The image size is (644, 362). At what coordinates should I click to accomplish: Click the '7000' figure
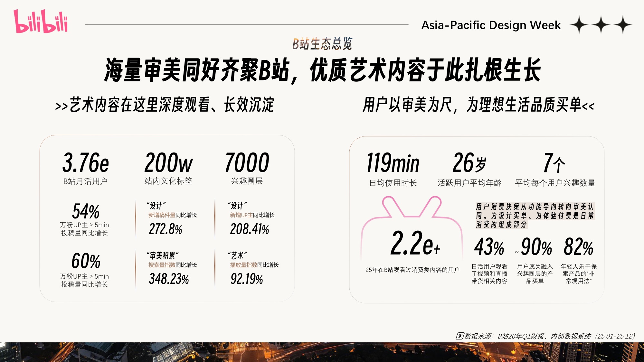[247, 162]
